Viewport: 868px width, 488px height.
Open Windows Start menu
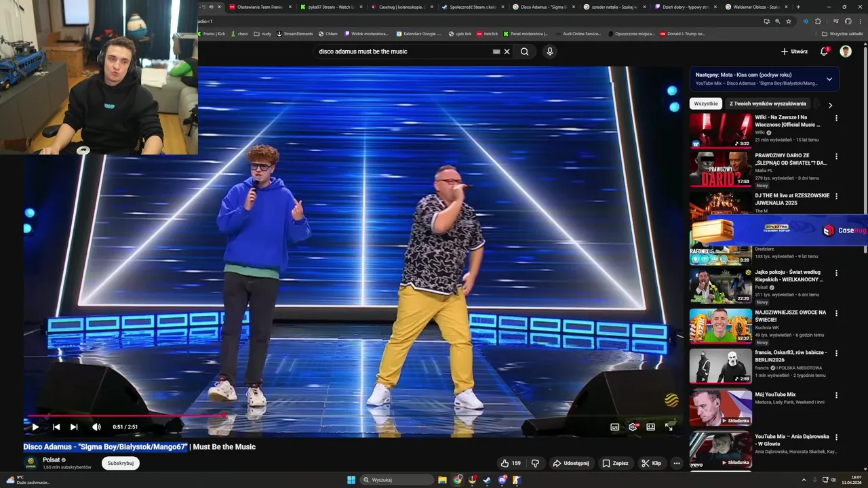tap(351, 480)
